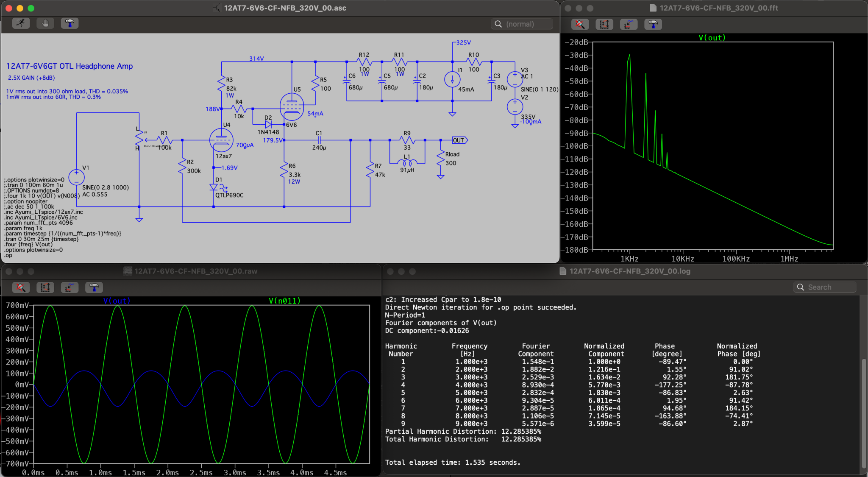
Task: Select the C1 240µ capacitor symbol
Action: tap(319, 140)
